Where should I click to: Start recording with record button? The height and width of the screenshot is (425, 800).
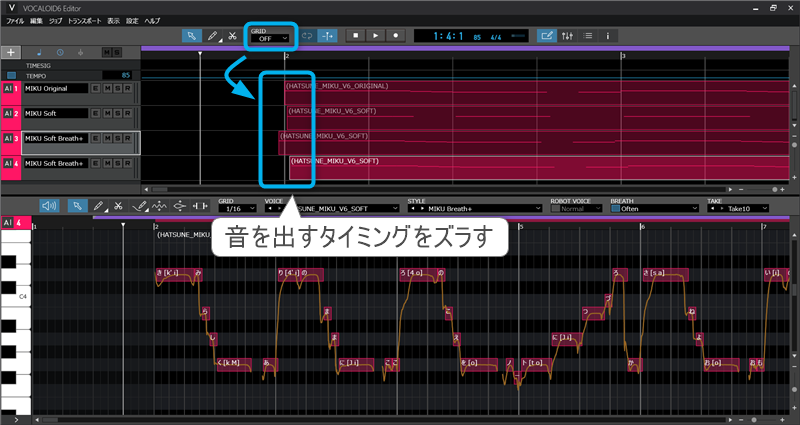(395, 36)
